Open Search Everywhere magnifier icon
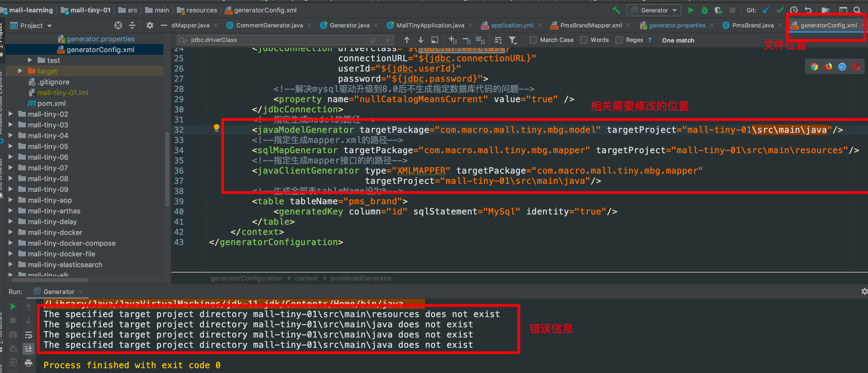The width and height of the screenshot is (868, 373). [x=857, y=10]
